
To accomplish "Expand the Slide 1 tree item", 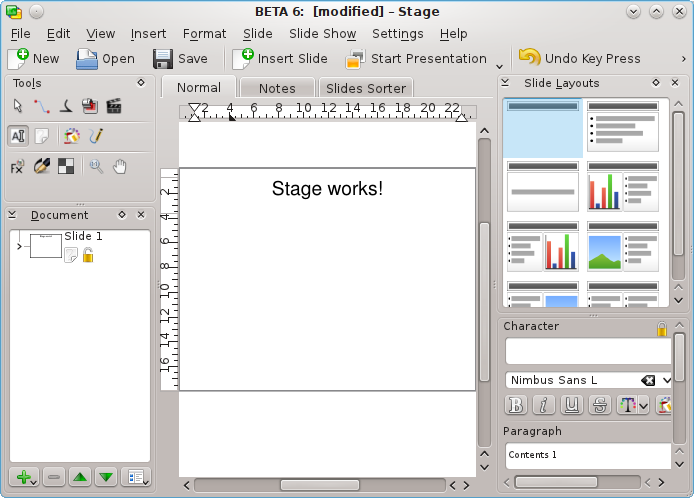I will pos(19,246).
